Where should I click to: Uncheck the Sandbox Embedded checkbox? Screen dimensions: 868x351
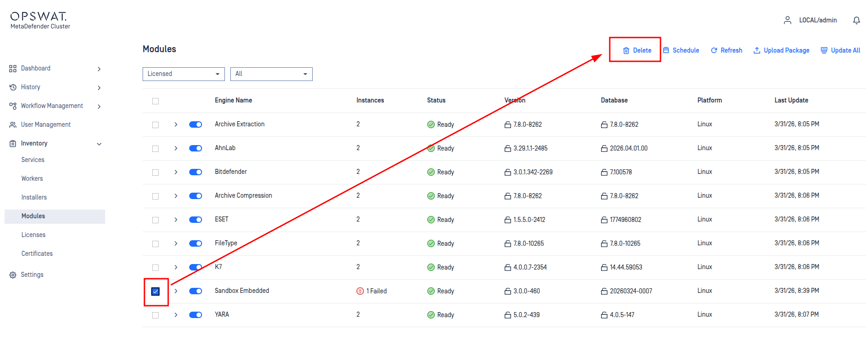point(155,292)
